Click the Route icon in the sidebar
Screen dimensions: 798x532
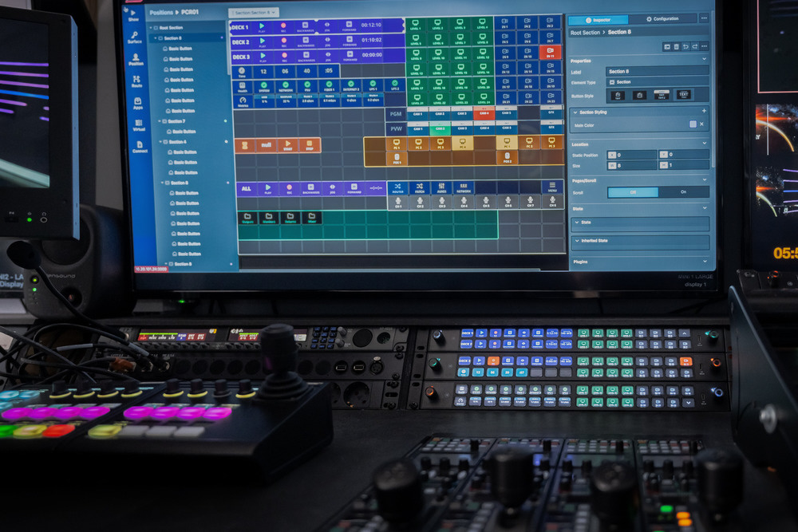pos(136,81)
